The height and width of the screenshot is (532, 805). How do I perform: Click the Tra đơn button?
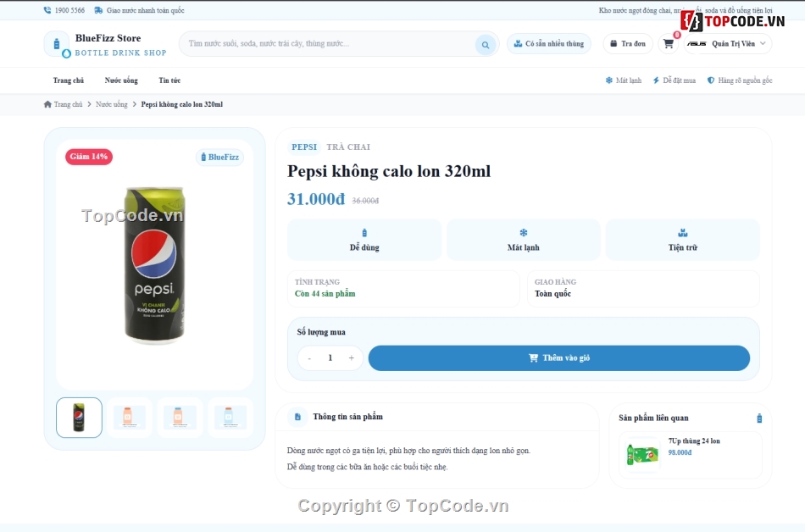tap(628, 43)
